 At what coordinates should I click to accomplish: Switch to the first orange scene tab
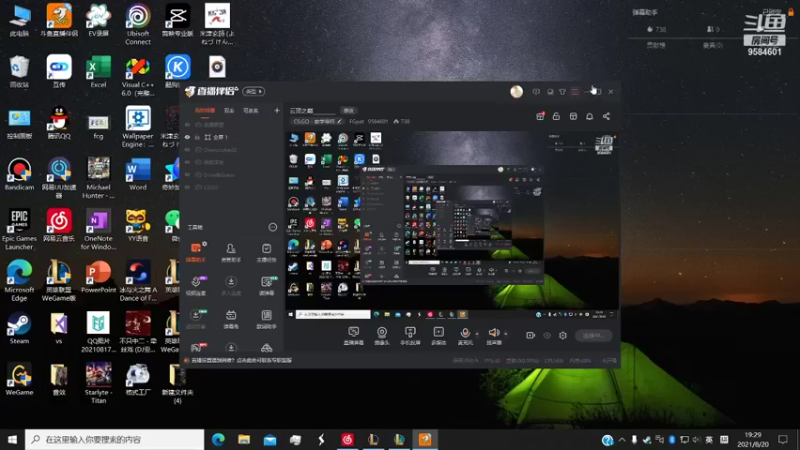[205, 111]
